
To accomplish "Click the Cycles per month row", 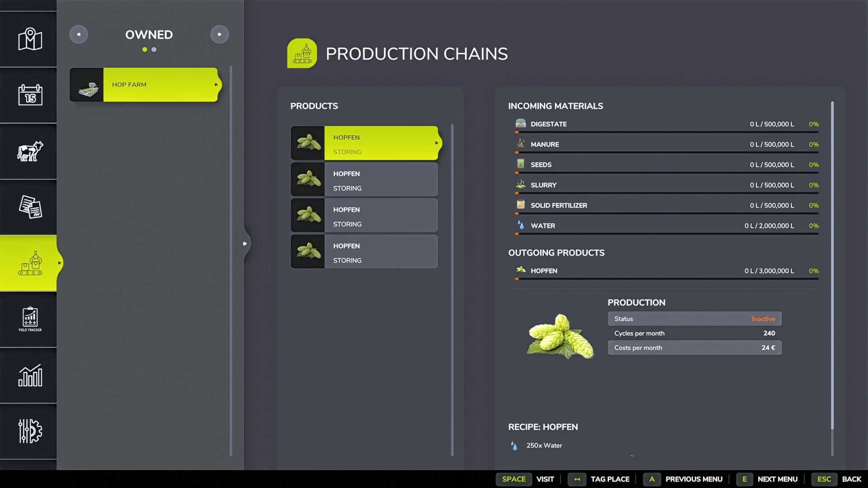I will coord(694,333).
